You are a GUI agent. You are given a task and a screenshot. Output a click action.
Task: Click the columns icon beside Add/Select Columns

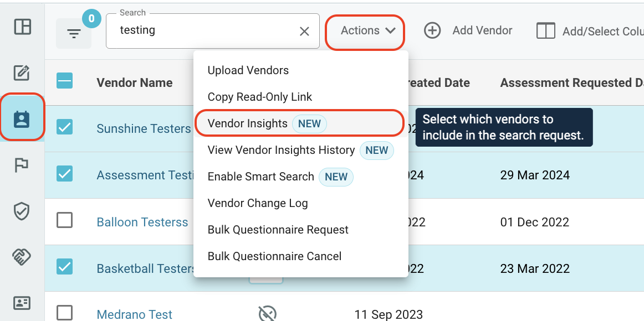coord(546,31)
